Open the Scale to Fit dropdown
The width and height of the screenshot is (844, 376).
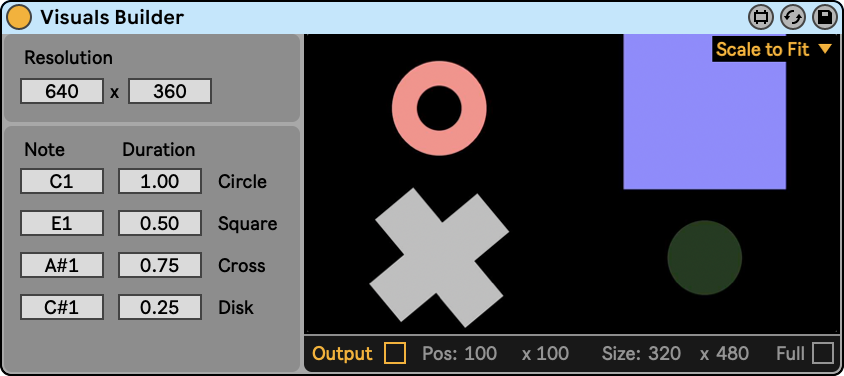(774, 49)
